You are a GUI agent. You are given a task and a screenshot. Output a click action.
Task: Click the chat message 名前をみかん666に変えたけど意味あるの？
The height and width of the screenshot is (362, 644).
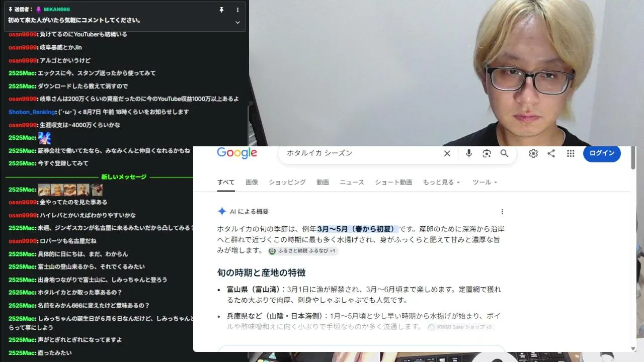[x=94, y=305]
